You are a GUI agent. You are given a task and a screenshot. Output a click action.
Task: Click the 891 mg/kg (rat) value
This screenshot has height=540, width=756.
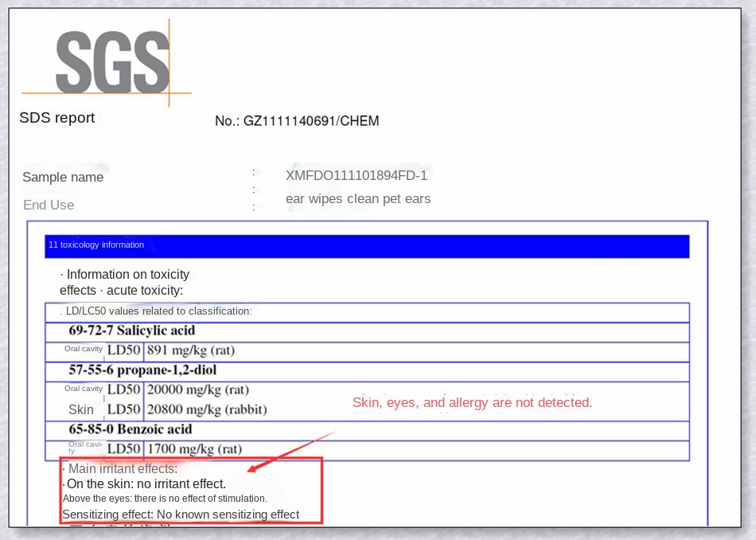pyautogui.click(x=191, y=350)
